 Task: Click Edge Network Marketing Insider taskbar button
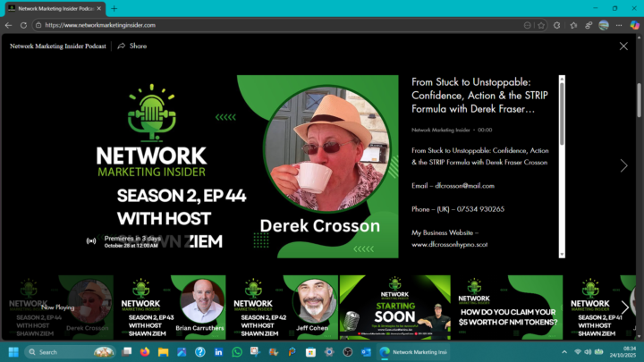coord(413,352)
